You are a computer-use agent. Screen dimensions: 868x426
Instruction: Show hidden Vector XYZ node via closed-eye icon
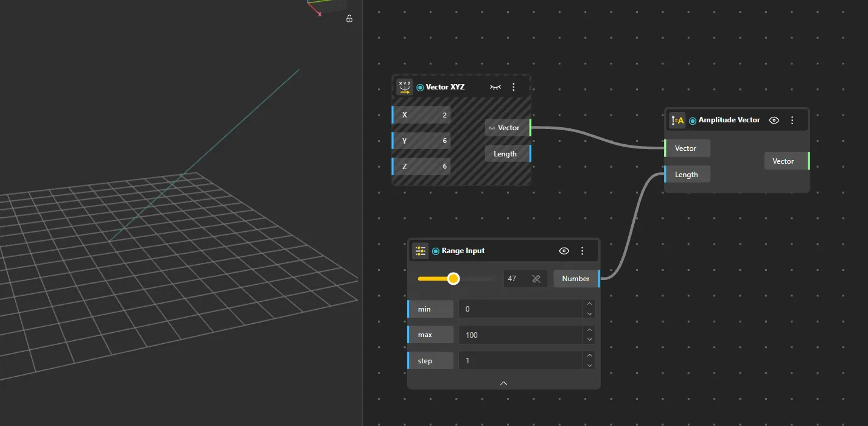495,87
